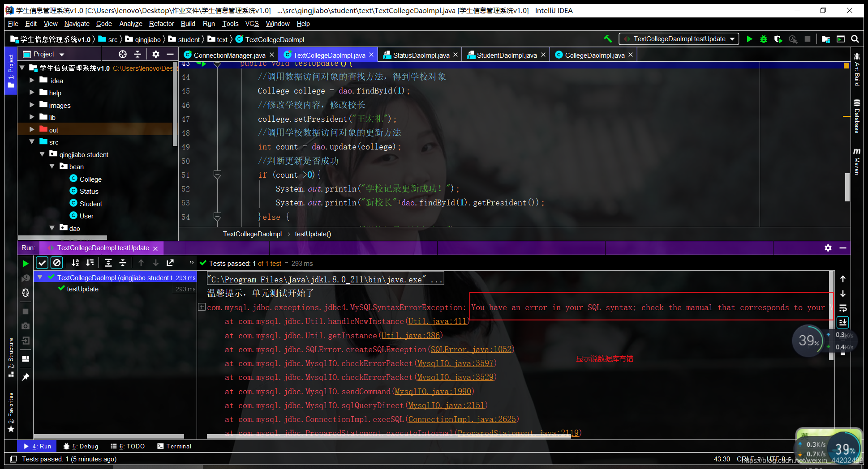Jump up the stack trace arrow in console
Viewport: 868px width, 469px height.
tap(843, 279)
